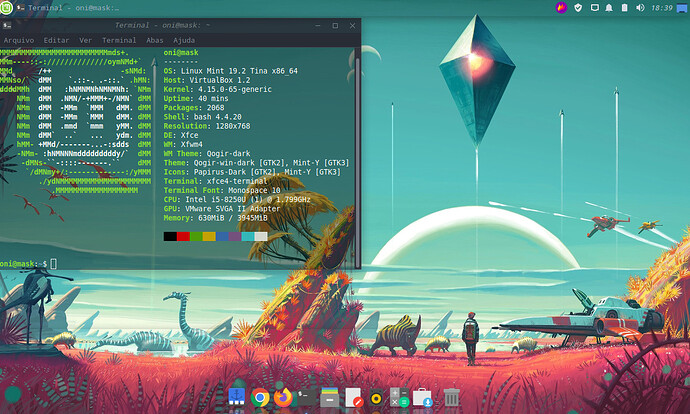This screenshot has height=414, width=690.
Task: Close the Terminal window
Action: (352, 26)
